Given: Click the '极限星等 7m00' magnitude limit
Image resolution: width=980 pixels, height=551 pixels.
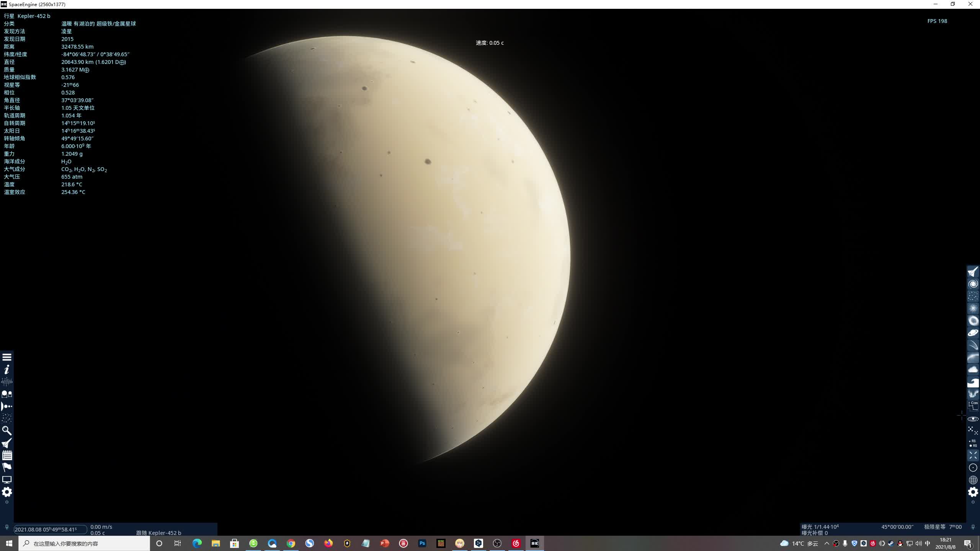Looking at the screenshot, I should (943, 527).
